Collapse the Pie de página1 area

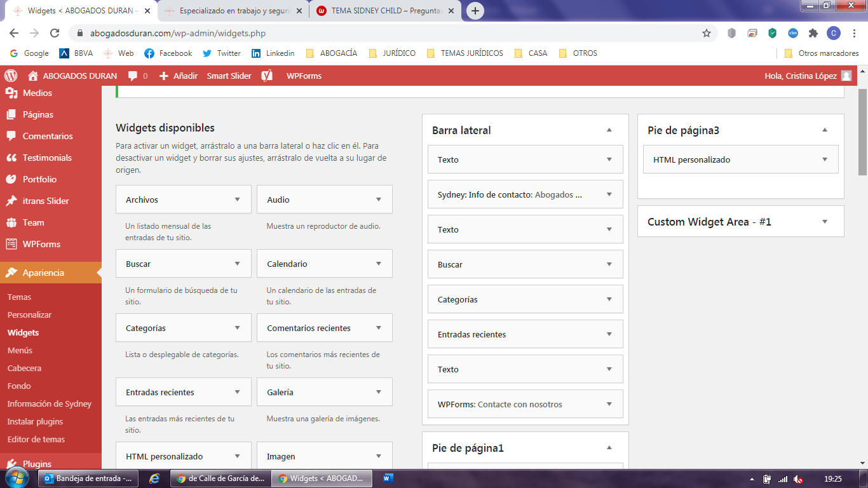(609, 447)
